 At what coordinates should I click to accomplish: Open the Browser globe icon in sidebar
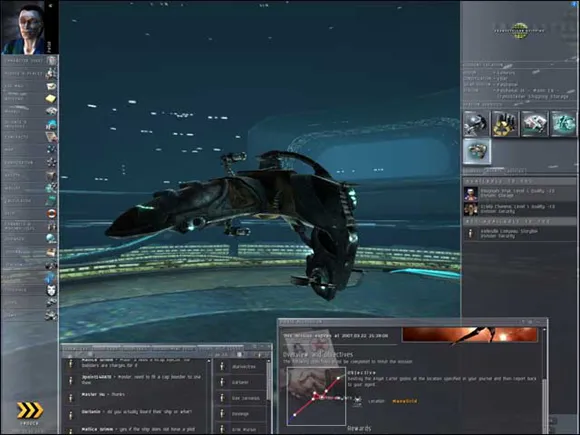(x=51, y=239)
